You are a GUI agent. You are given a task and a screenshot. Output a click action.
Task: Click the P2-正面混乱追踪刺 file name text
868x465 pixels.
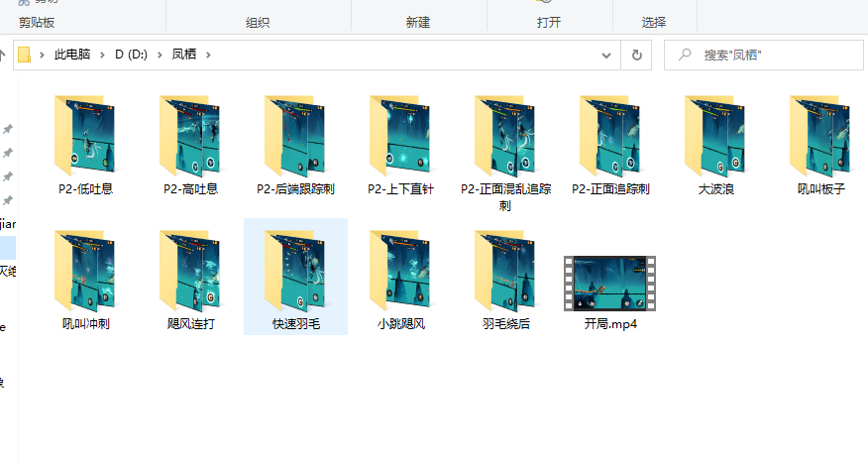tap(505, 197)
